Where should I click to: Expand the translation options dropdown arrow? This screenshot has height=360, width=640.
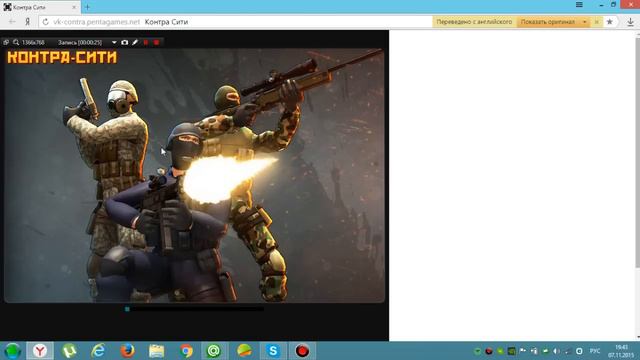pyautogui.click(x=584, y=22)
